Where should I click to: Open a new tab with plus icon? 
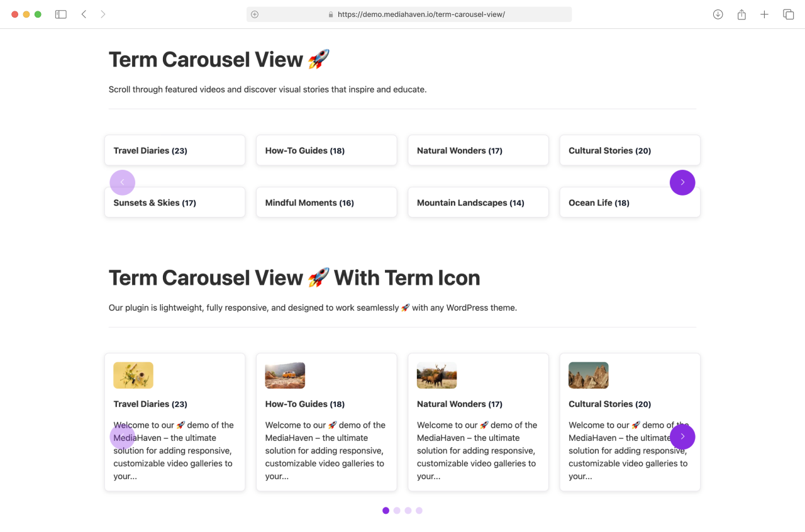tap(764, 14)
